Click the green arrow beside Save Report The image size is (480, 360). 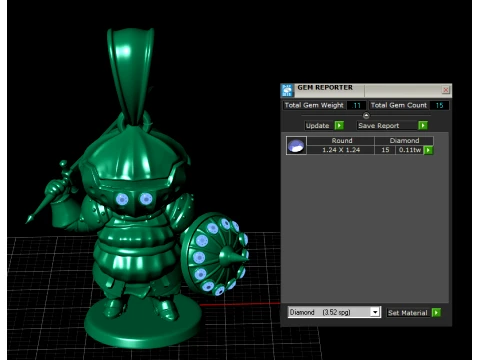(423, 125)
